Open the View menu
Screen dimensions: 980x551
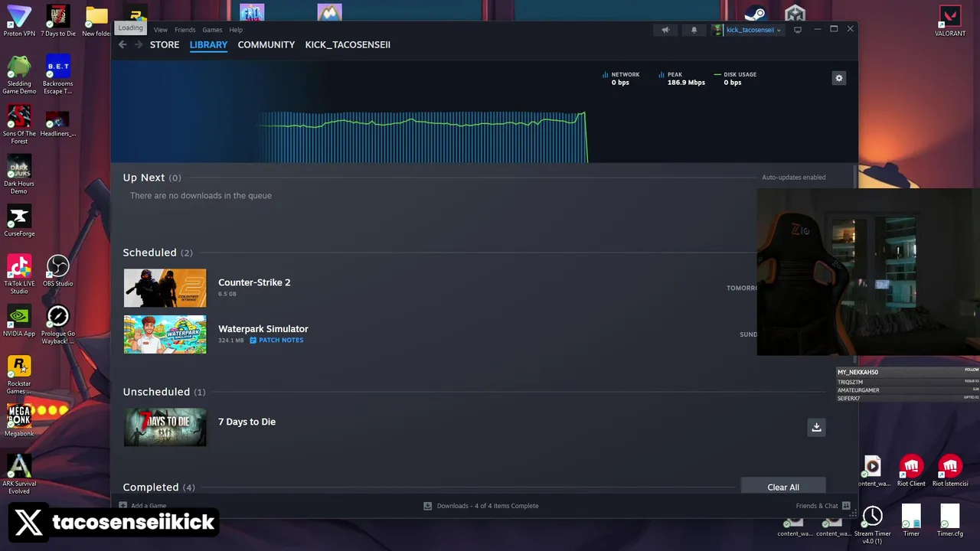click(x=160, y=30)
